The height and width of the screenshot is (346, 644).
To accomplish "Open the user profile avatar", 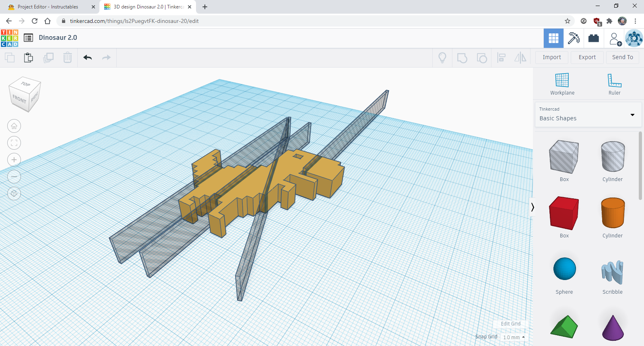I will 634,39.
